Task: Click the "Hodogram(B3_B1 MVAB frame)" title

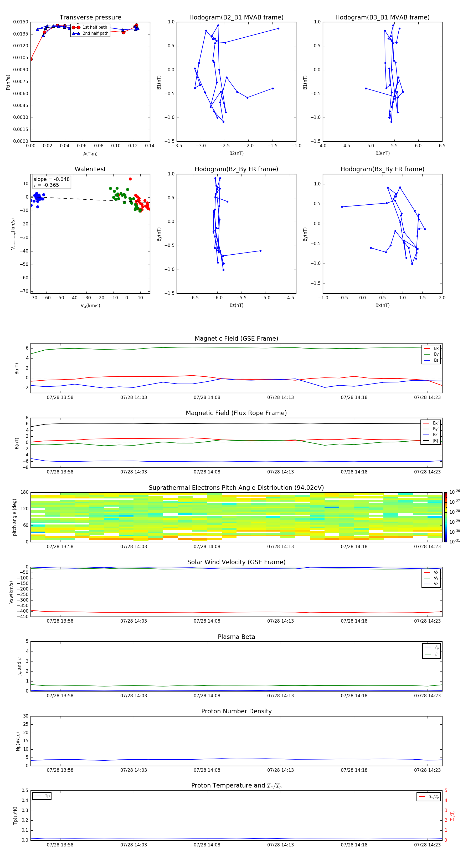Action: (x=382, y=17)
